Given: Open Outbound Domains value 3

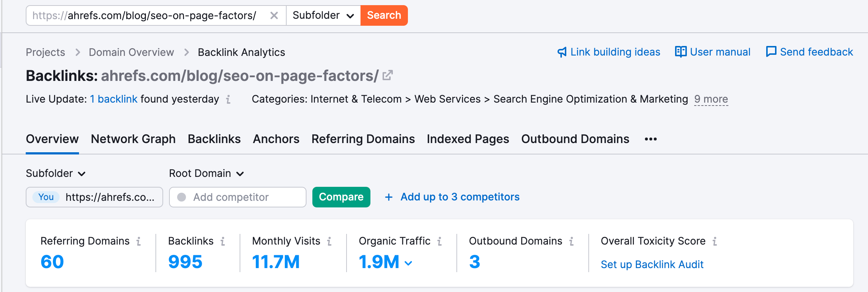Looking at the screenshot, I should pos(474,262).
